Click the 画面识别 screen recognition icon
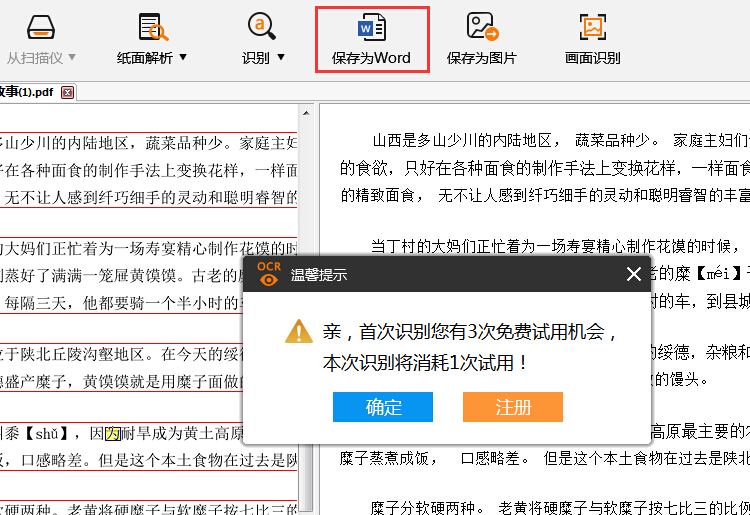The image size is (750, 515). tap(593, 27)
